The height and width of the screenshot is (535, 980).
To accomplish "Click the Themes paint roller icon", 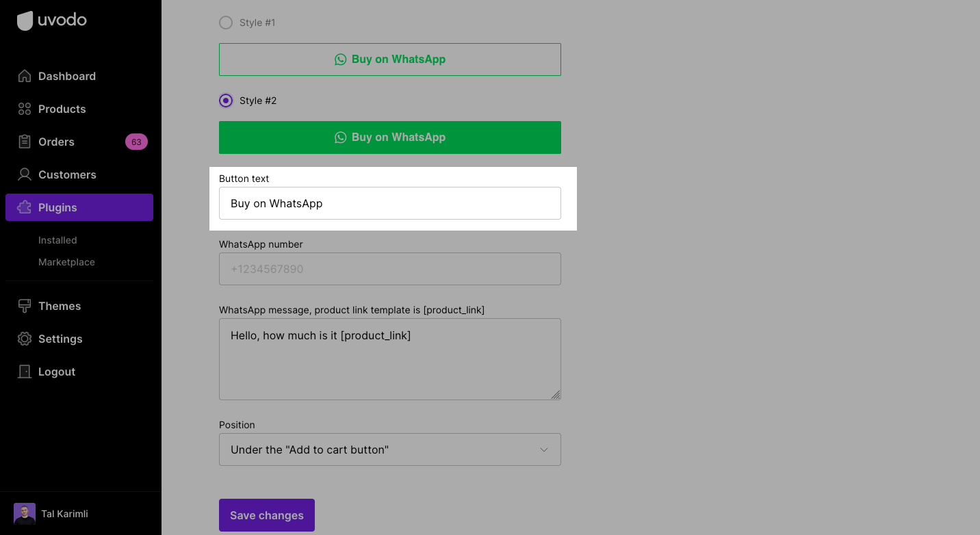I will click(x=25, y=306).
